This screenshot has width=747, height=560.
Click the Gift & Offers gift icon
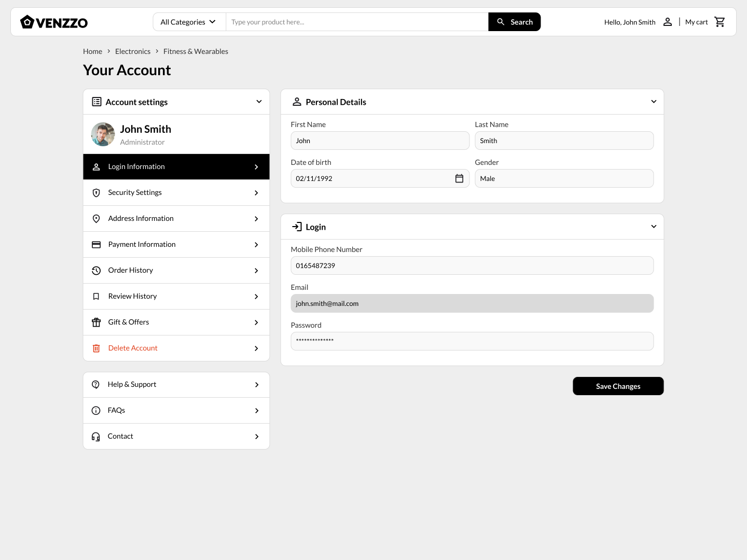pyautogui.click(x=96, y=323)
